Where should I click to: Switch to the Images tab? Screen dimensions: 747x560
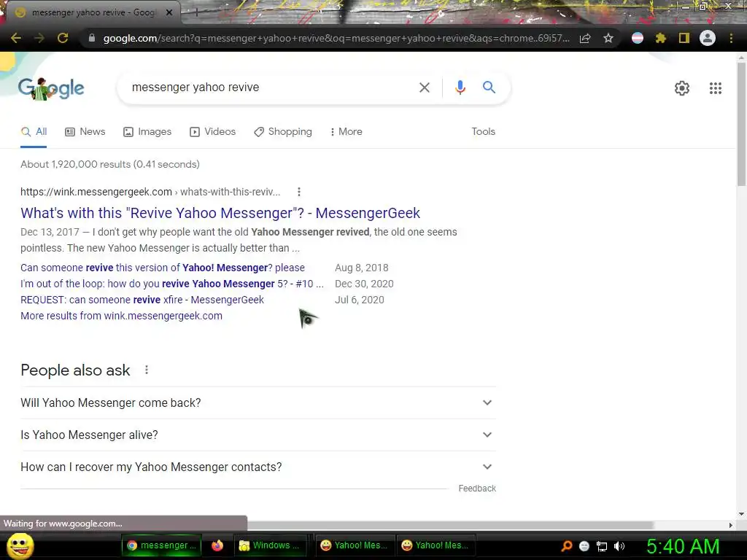coord(147,131)
